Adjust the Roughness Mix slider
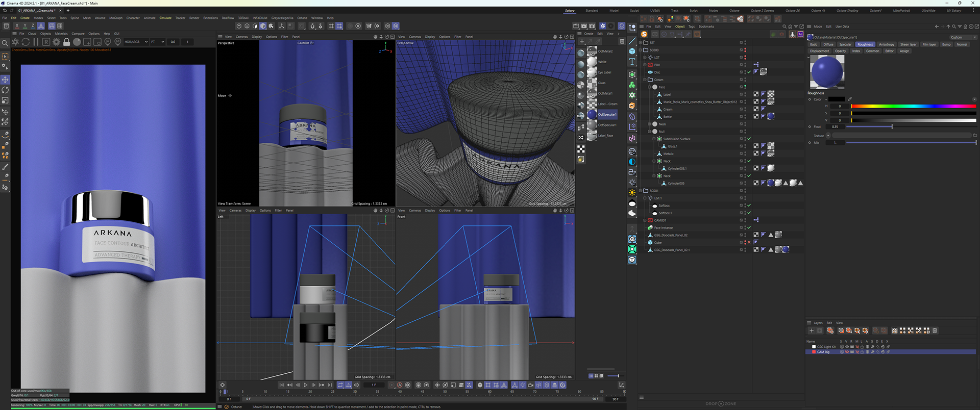Image resolution: width=980 pixels, height=410 pixels. point(911,143)
